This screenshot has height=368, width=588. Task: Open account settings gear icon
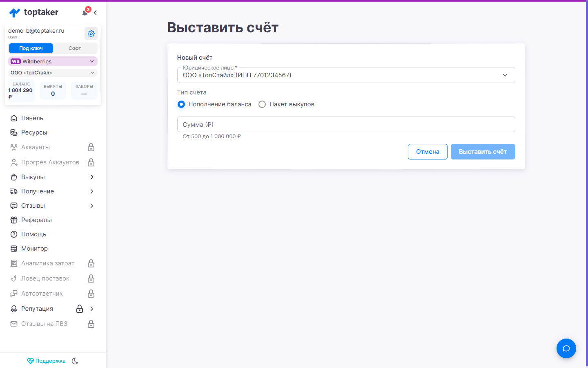[x=91, y=34]
